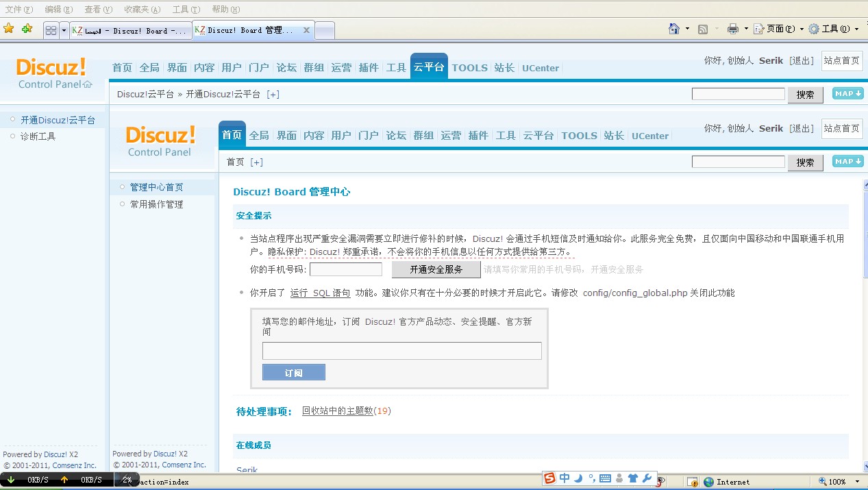Open the 编辑 menu

[x=58, y=9]
